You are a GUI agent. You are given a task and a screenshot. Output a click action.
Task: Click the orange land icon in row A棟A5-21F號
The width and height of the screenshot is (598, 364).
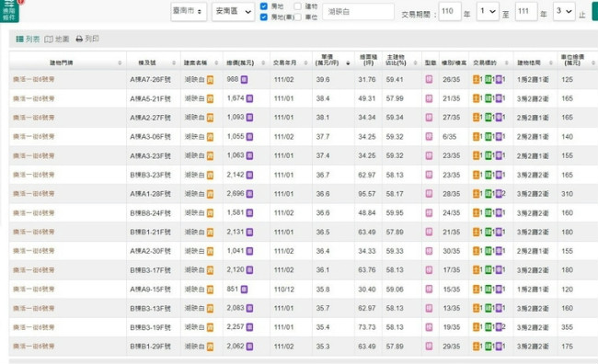click(476, 98)
